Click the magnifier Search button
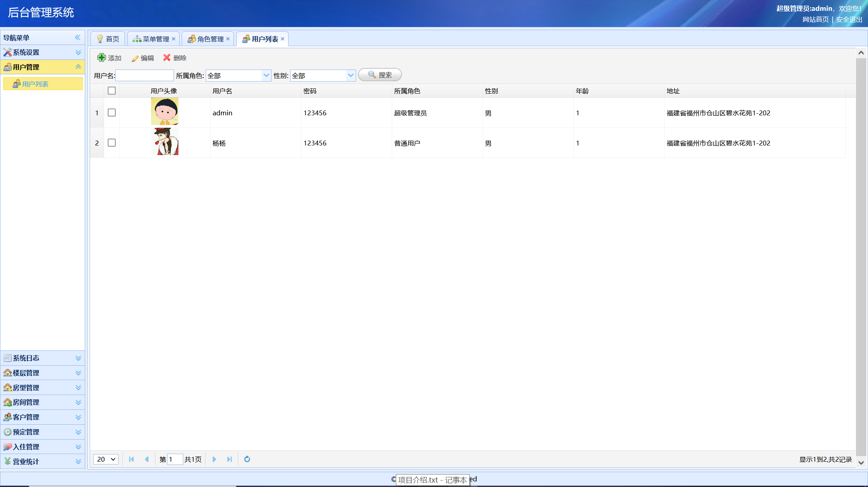Viewport: 868px width, 487px height. (x=380, y=75)
